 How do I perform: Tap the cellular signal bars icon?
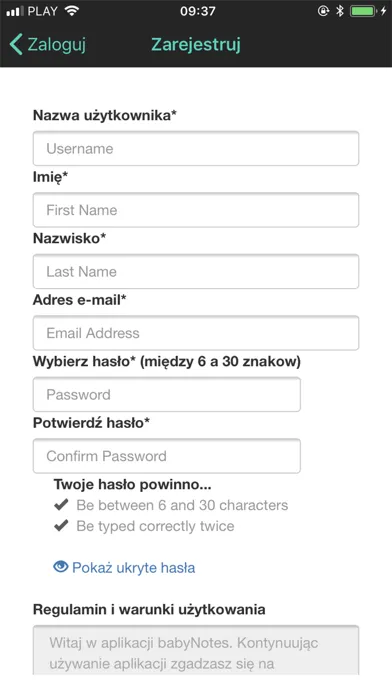coord(15,11)
